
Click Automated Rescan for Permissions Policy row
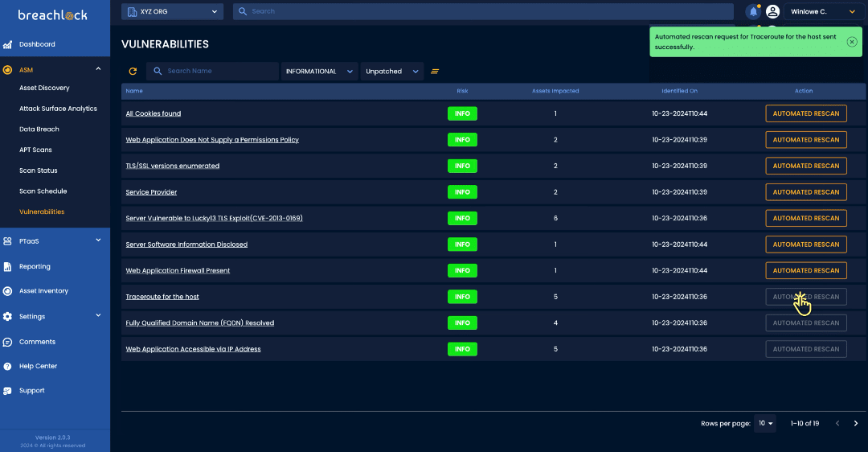pos(806,140)
